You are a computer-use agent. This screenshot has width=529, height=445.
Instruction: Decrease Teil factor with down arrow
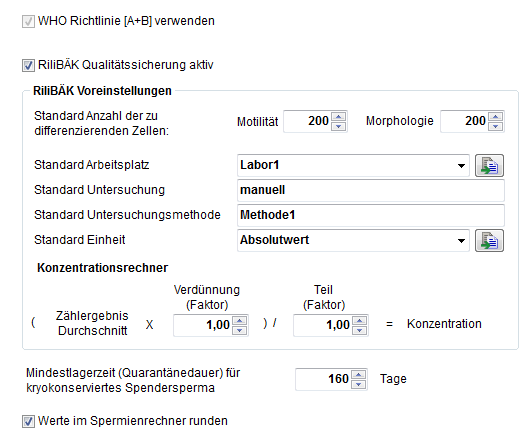coord(360,330)
